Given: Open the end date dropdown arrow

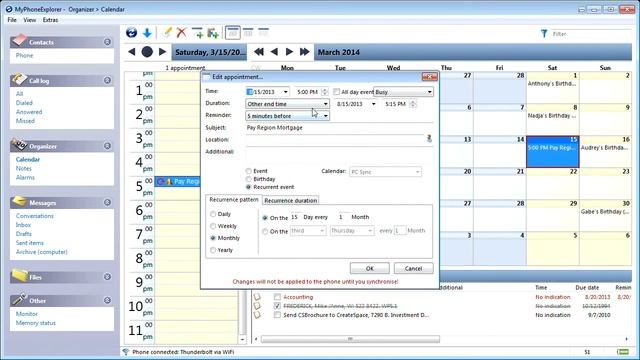Looking at the screenshot, I should 373,104.
